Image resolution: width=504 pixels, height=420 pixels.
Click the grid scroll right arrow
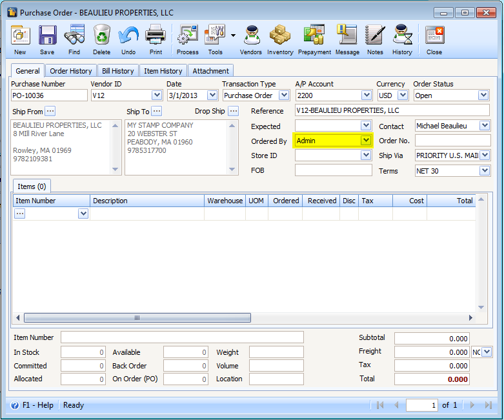(470, 318)
